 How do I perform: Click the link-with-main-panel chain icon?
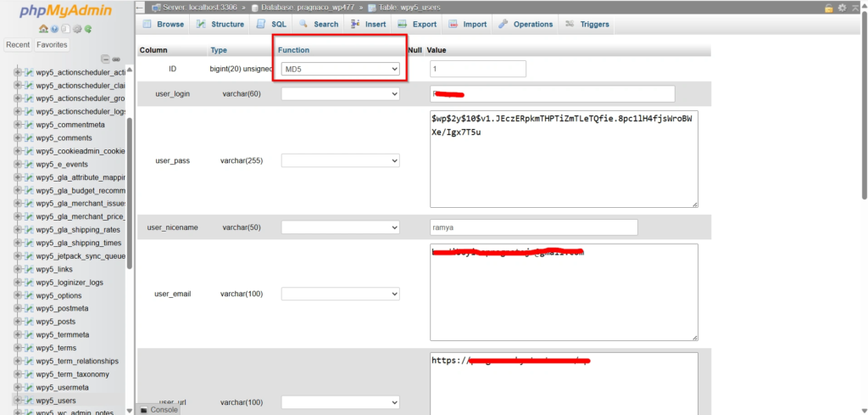(116, 59)
